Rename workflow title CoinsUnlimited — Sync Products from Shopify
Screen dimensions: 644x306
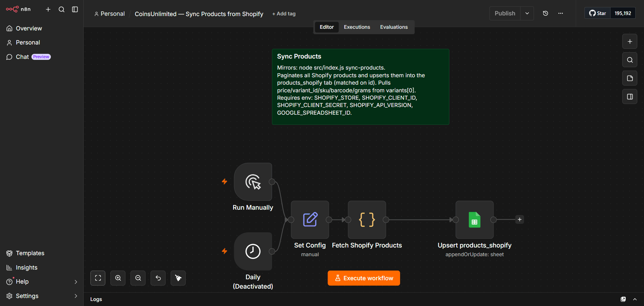(x=199, y=14)
